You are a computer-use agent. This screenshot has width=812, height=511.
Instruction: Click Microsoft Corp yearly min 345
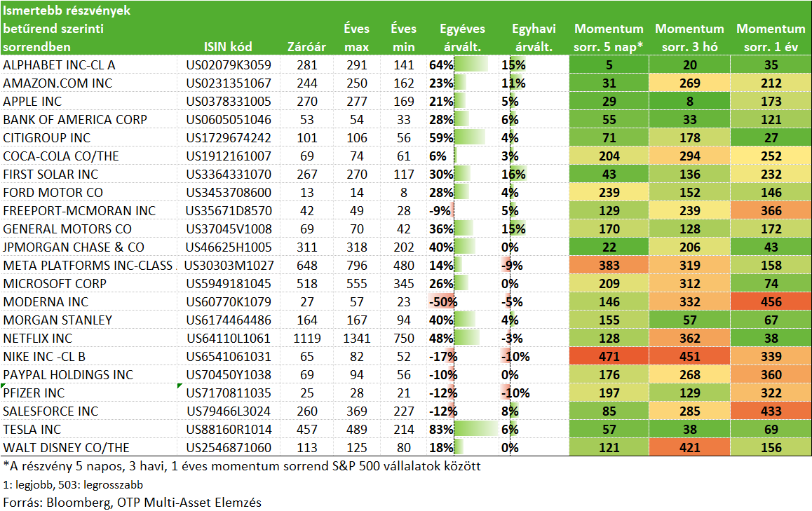404,284
